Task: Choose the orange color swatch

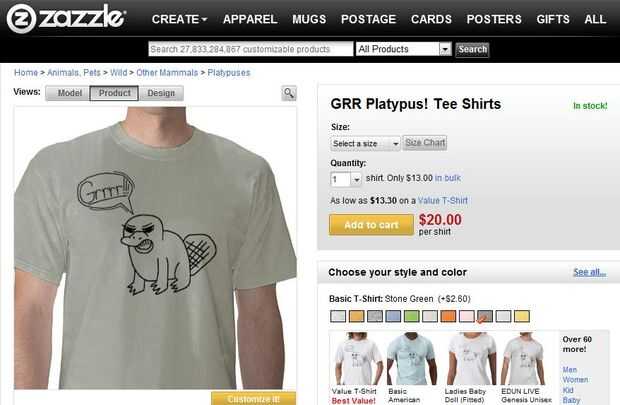Action: [448, 316]
